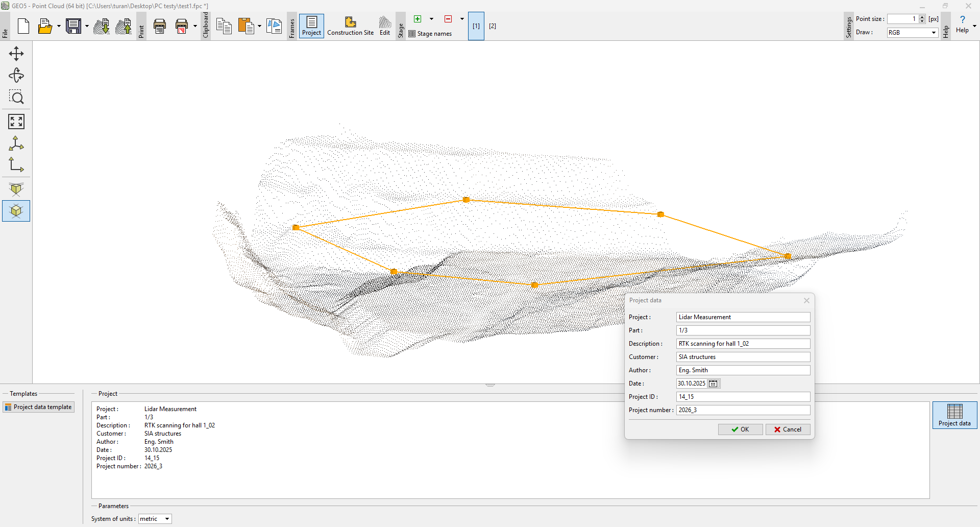The image size is (980, 527).
Task: Increase point size with the spinner
Action: tap(922, 17)
